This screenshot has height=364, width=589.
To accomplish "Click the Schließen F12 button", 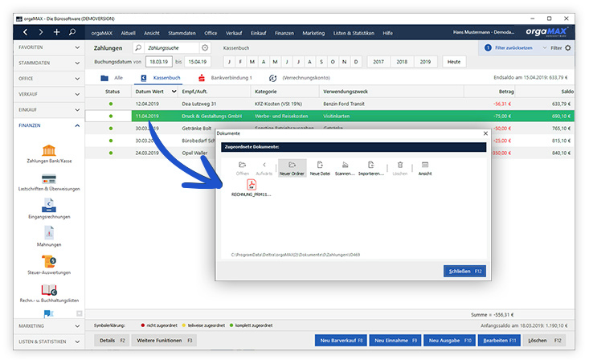I will (464, 272).
